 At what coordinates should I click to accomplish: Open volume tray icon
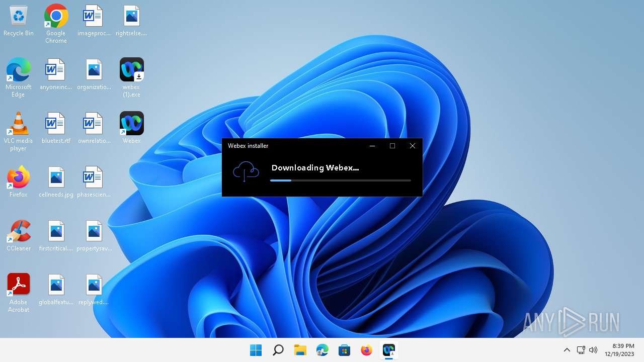(593, 350)
